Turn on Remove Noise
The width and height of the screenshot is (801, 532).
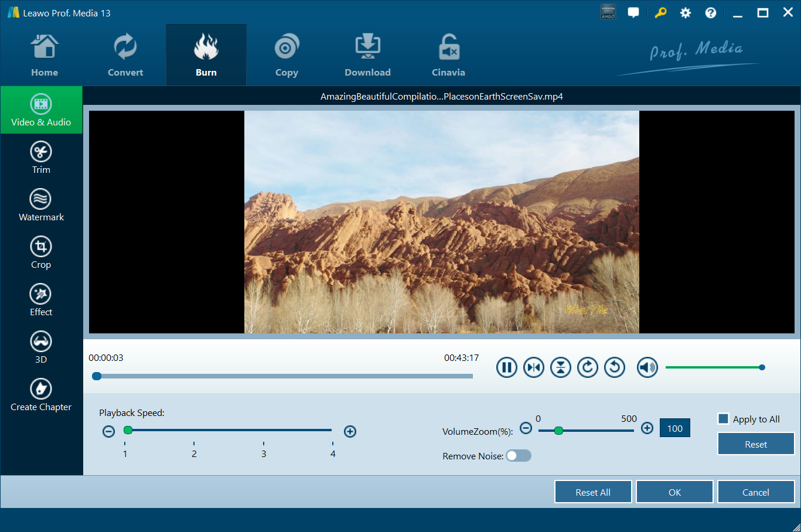pyautogui.click(x=518, y=455)
